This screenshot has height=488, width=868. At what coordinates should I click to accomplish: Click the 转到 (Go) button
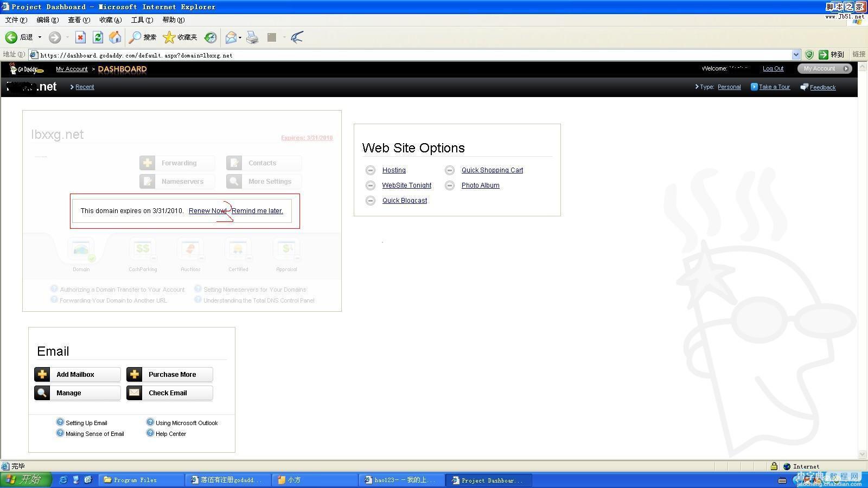pos(831,55)
